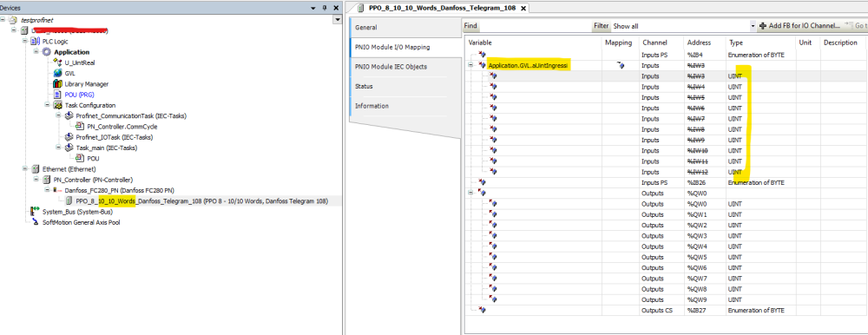Select the System_Bus icon in the tree
Viewport: 868px width, 335px height.
point(35,212)
